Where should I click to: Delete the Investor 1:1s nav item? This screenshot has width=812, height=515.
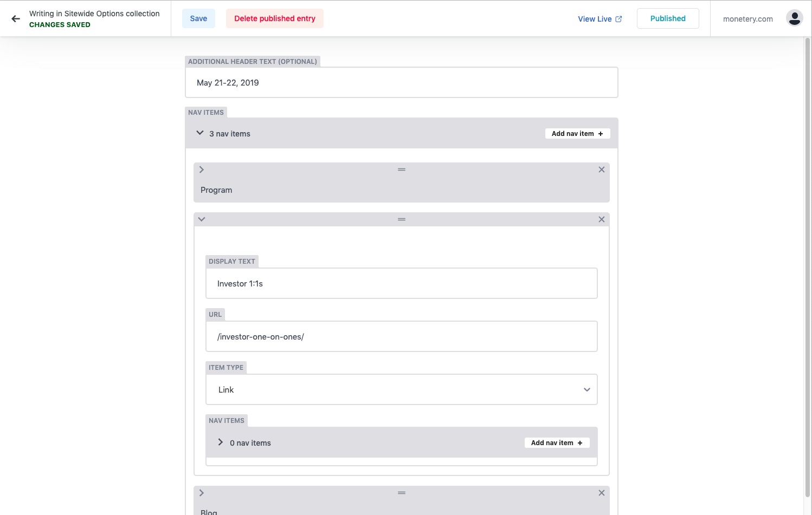tap(601, 219)
